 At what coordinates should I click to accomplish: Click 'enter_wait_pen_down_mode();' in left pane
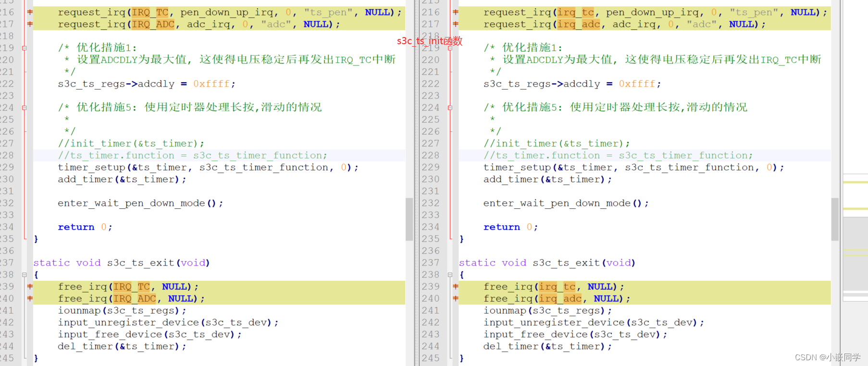coord(140,203)
